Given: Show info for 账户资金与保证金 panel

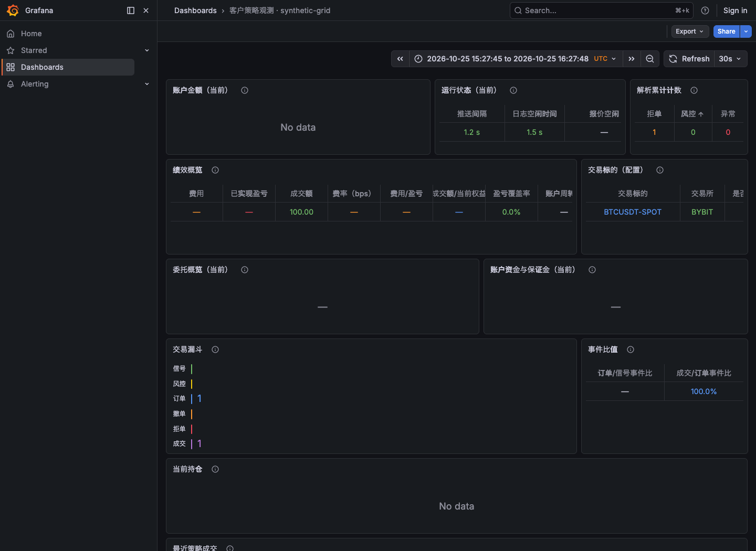Looking at the screenshot, I should [x=592, y=270].
